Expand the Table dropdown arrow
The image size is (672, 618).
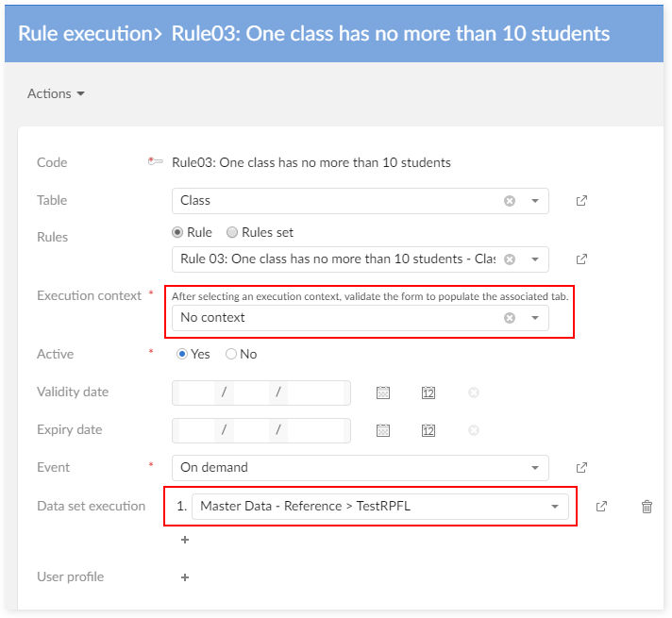pos(535,201)
